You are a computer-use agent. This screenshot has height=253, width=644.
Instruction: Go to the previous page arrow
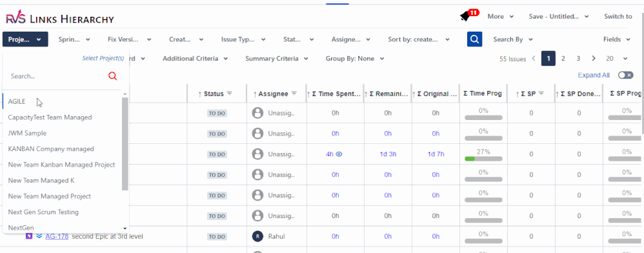click(534, 58)
